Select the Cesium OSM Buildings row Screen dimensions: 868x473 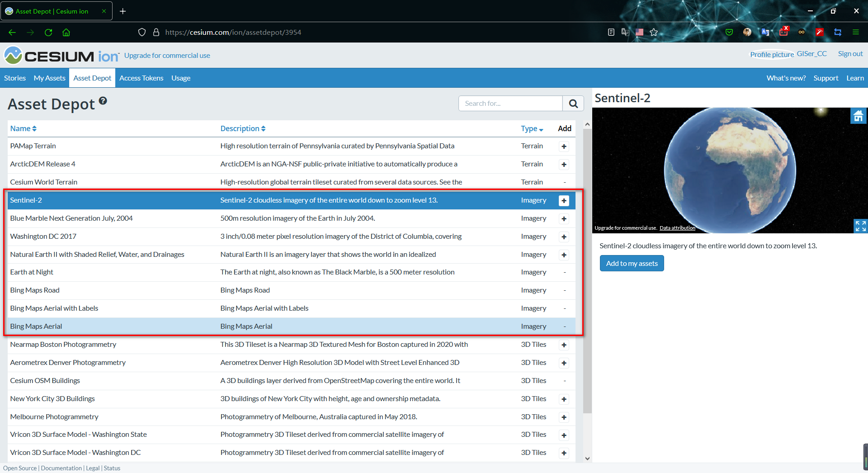point(292,381)
